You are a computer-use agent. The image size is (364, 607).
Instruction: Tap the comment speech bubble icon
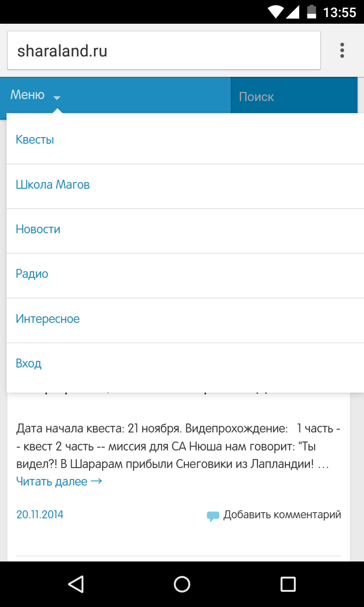point(213,515)
